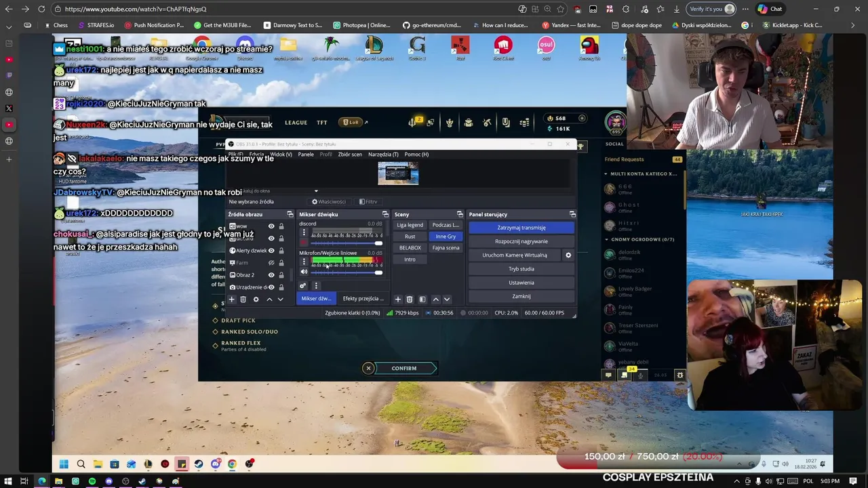Click the browser reload icon

41,9
